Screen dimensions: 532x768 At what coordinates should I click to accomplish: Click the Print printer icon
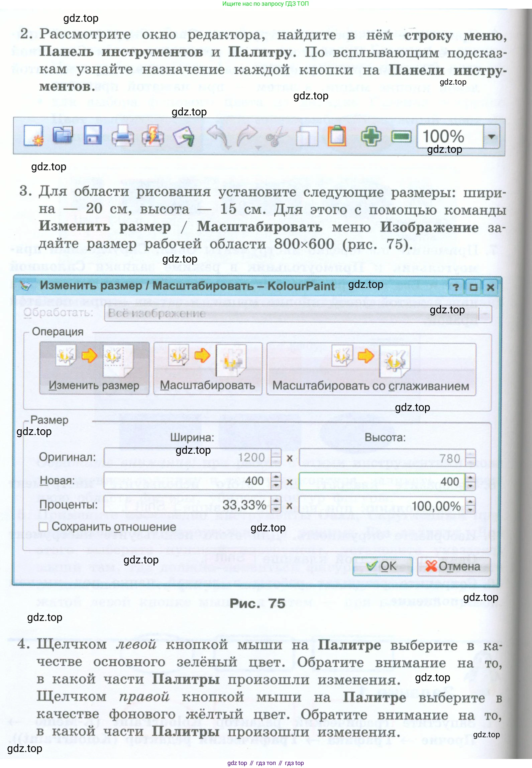pyautogui.click(x=123, y=136)
